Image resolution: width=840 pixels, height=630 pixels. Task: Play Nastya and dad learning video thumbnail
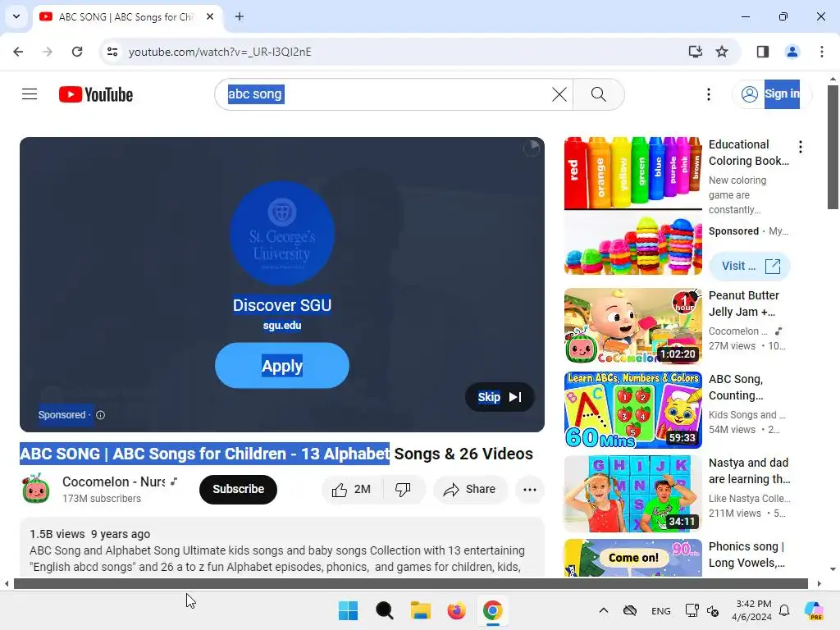point(632,493)
